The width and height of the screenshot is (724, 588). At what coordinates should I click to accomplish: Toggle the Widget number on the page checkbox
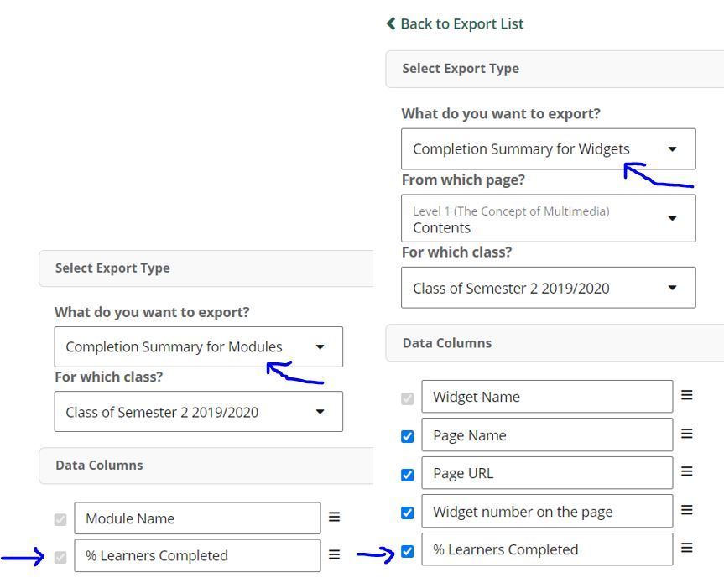point(407,513)
